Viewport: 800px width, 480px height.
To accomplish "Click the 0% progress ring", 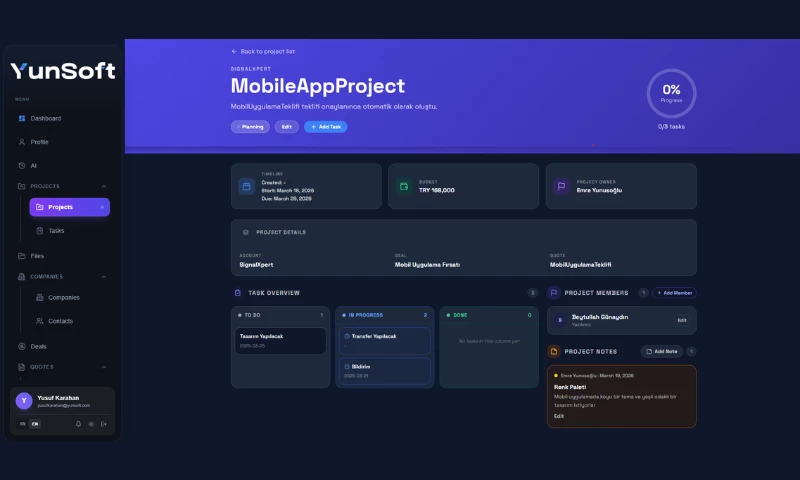I will [x=671, y=93].
